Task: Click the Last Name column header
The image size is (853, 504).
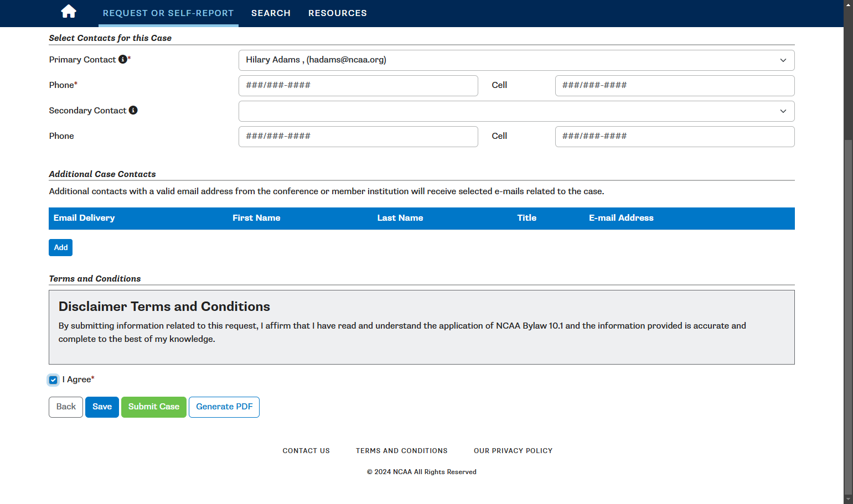Action: click(x=400, y=218)
